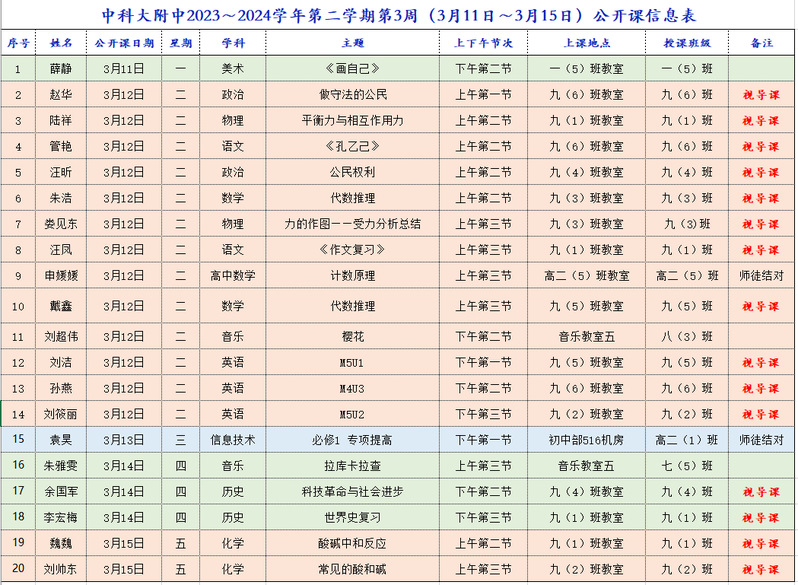Select the subject cell 高中数学
This screenshot has width=798, height=585.
(x=233, y=276)
